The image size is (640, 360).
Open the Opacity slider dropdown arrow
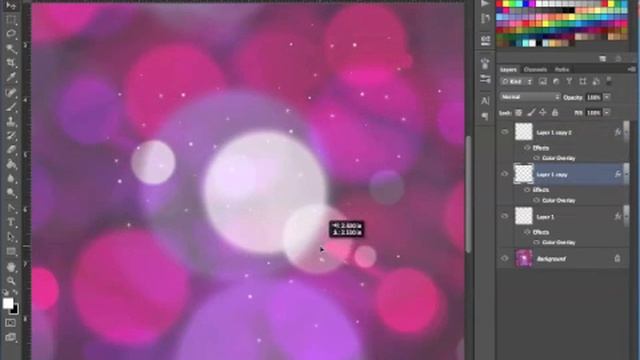(607, 97)
